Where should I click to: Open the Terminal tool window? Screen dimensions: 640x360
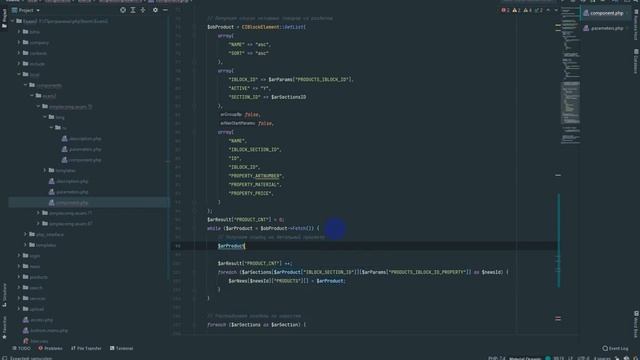tap(121, 348)
